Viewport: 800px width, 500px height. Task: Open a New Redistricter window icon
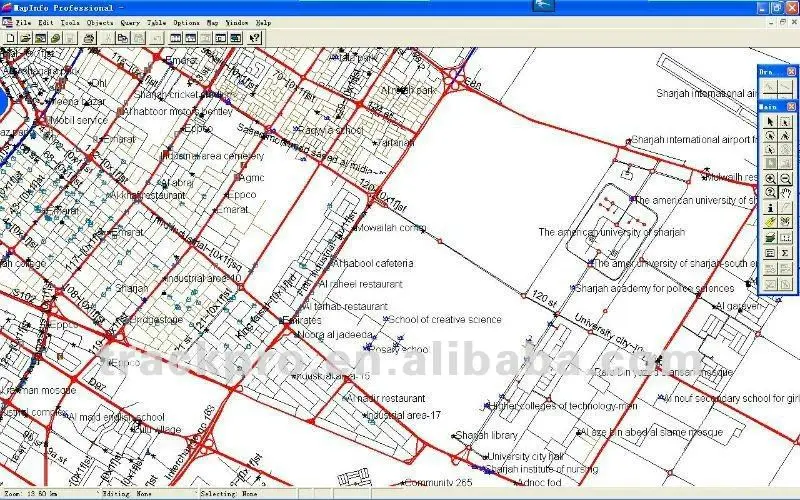pyautogui.click(x=235, y=38)
